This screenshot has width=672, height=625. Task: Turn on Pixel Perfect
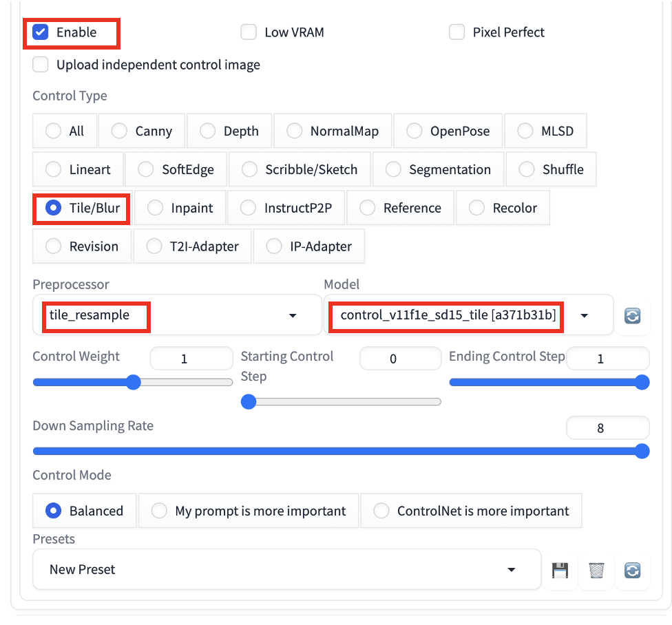(457, 32)
